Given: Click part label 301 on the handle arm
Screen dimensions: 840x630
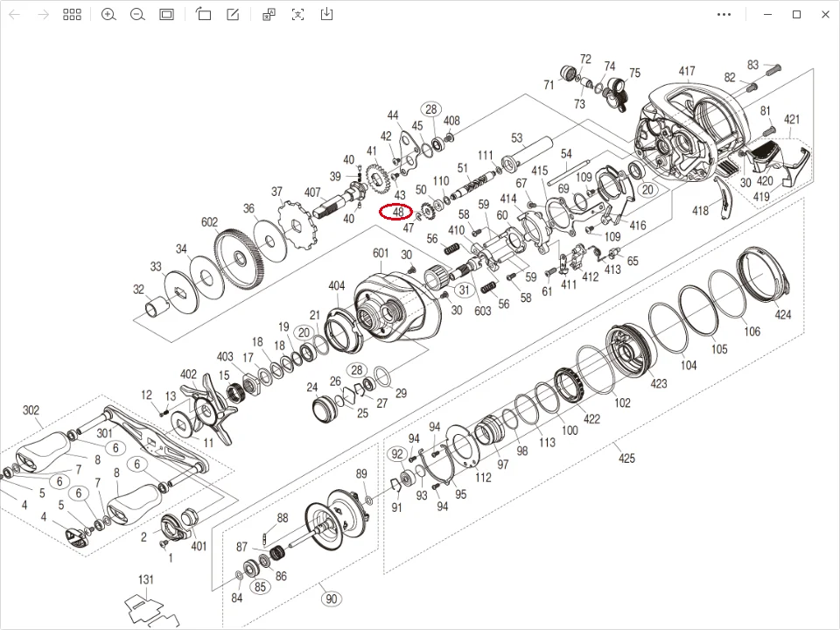Looking at the screenshot, I should pos(104,433).
